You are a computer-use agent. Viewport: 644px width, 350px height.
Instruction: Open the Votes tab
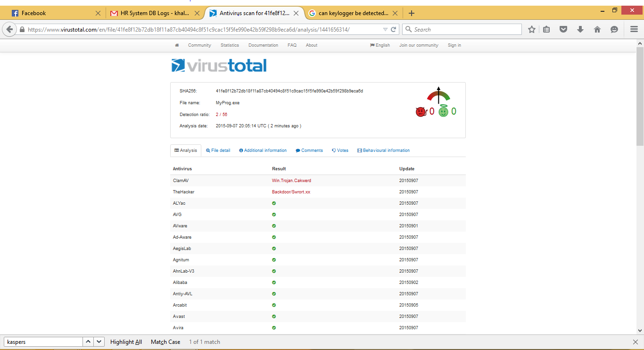[x=340, y=150]
